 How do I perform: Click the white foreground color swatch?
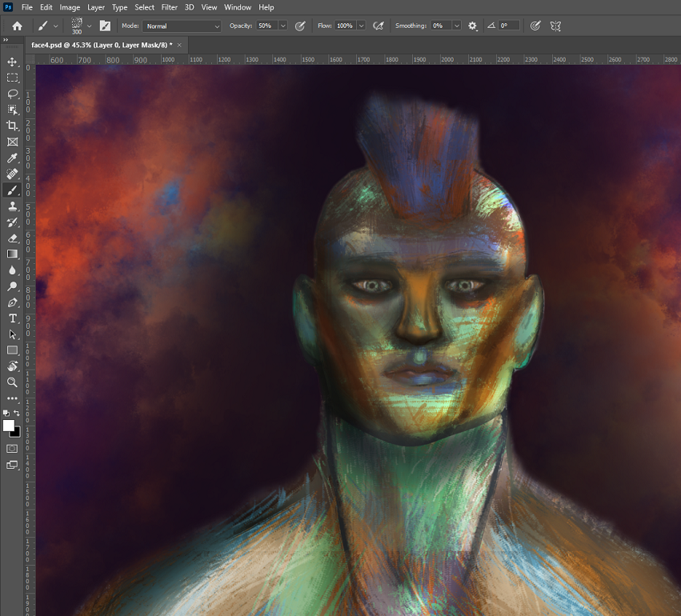(x=9, y=426)
